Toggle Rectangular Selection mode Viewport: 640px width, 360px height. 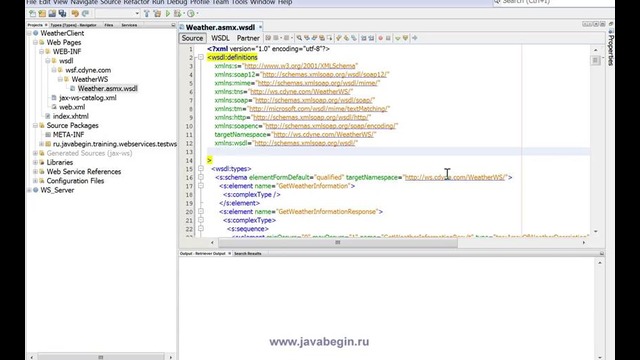[329, 38]
